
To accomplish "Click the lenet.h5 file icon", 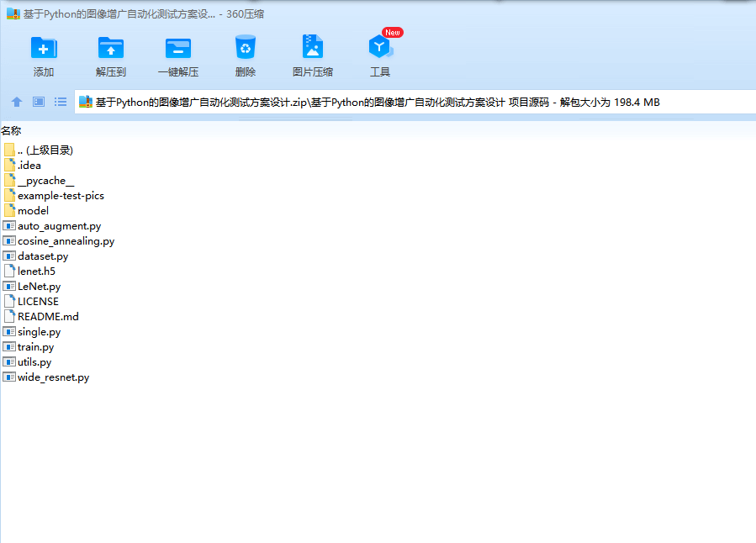I will [x=9, y=271].
